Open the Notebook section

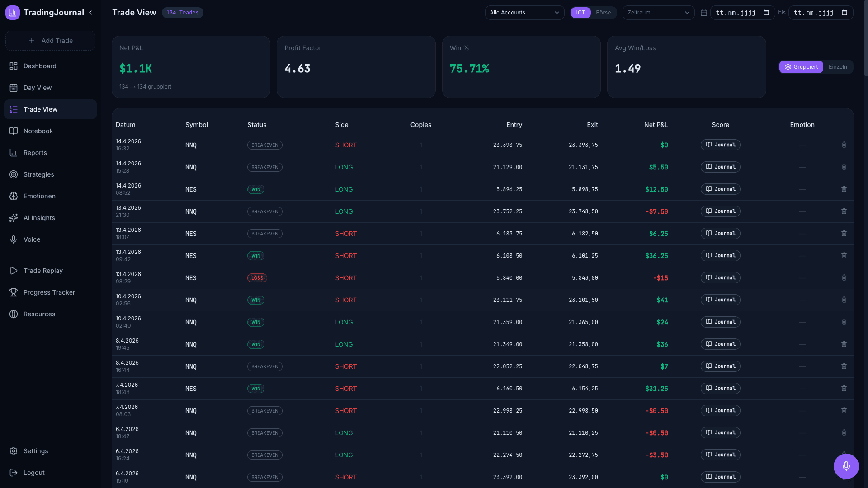point(50,131)
